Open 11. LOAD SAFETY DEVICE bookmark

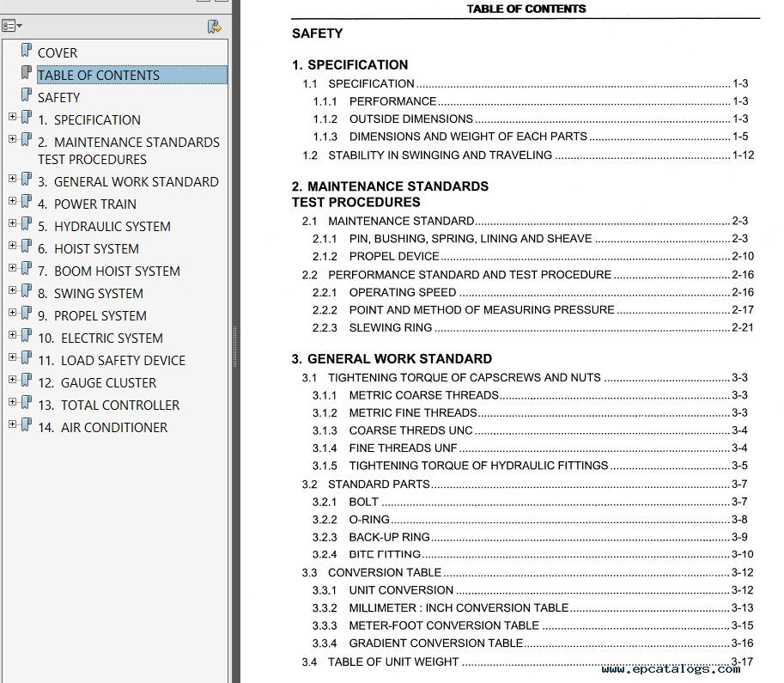pos(112,360)
